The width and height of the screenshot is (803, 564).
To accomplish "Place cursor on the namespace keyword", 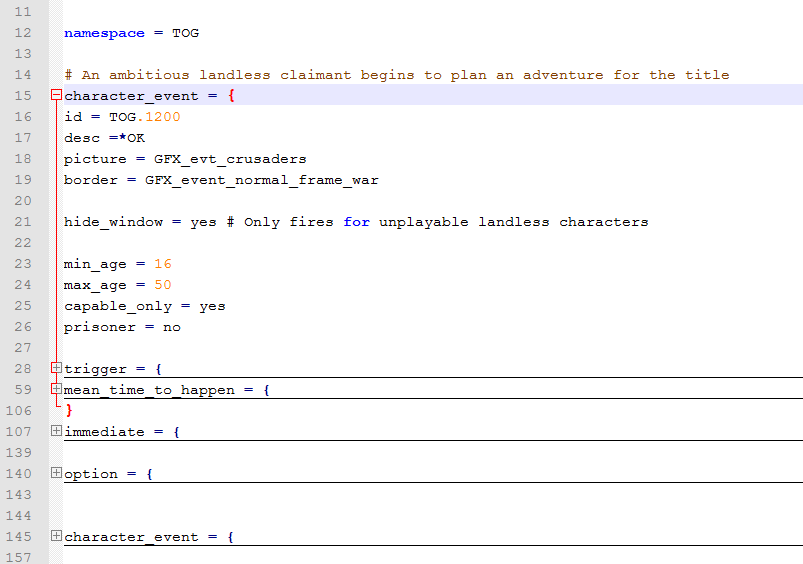I will point(103,33).
